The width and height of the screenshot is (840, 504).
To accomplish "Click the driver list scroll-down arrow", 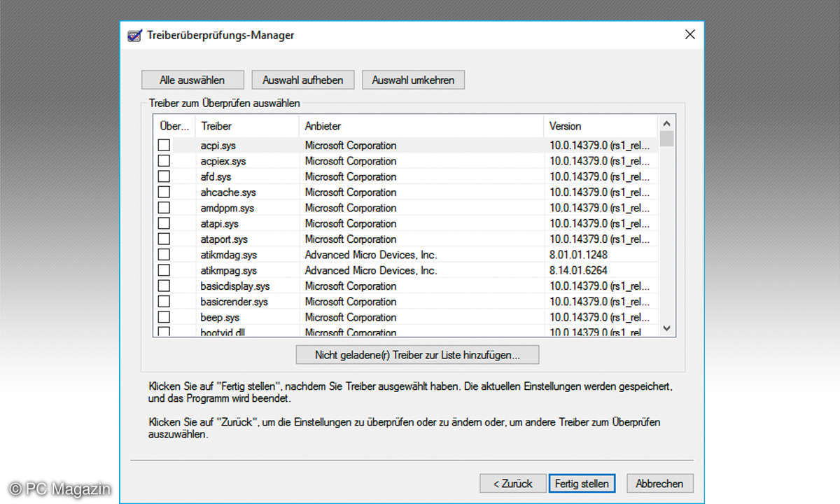I will [x=666, y=328].
